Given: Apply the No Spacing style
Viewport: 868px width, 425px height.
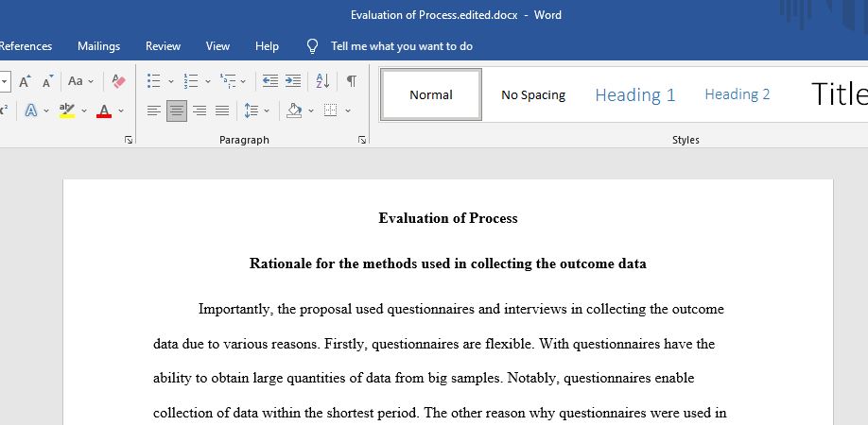Looking at the screenshot, I should (x=533, y=95).
